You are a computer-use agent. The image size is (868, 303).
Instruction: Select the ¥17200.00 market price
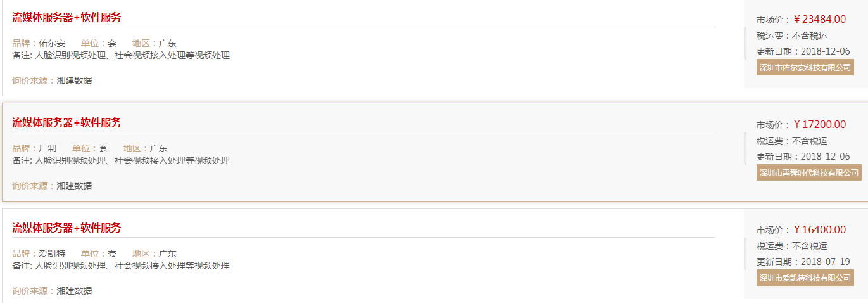click(x=819, y=125)
